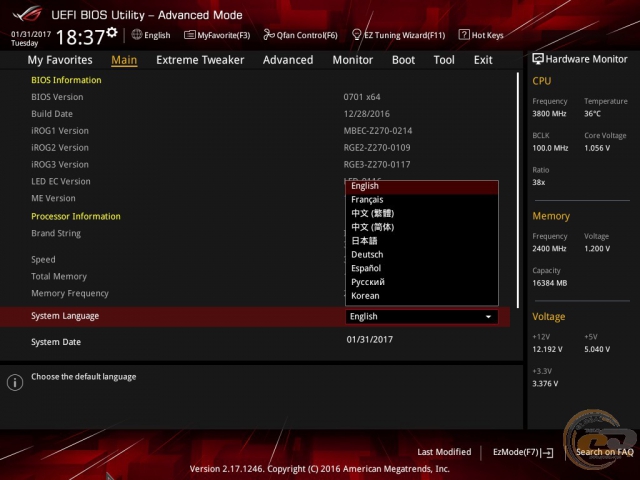
Task: Click the ROG logo in header
Action: pos(28,13)
